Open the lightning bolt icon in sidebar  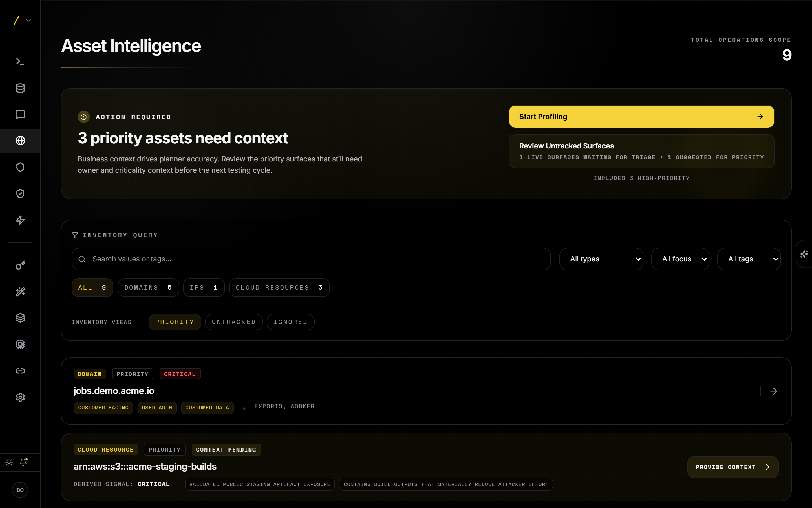click(x=20, y=220)
